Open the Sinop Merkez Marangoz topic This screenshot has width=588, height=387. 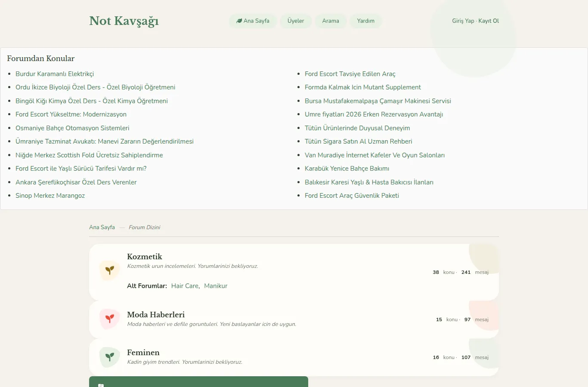pos(50,196)
